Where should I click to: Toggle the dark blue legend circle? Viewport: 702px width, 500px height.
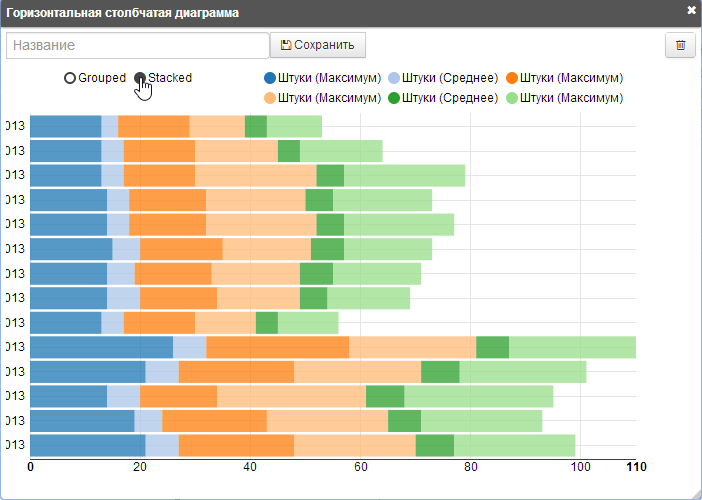coord(270,78)
